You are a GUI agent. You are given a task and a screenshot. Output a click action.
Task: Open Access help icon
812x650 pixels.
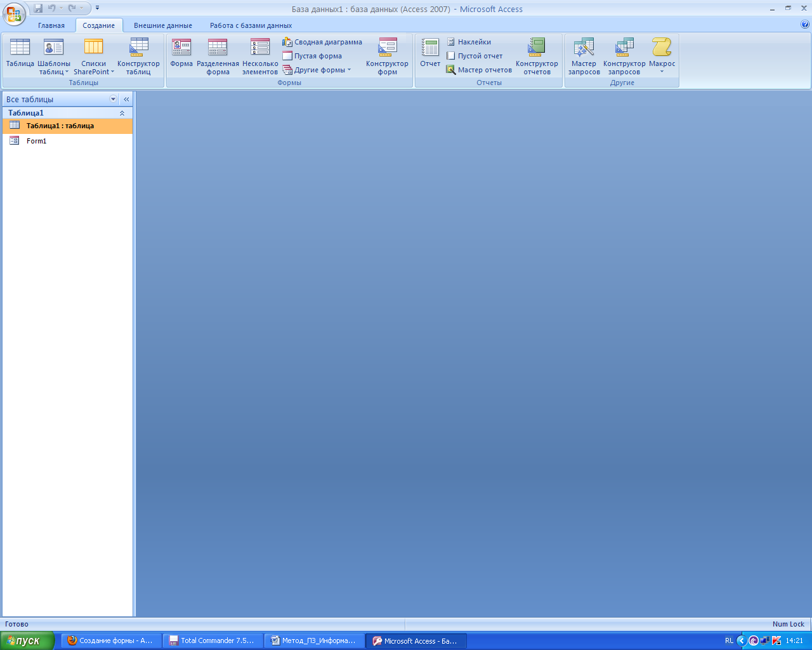click(805, 25)
